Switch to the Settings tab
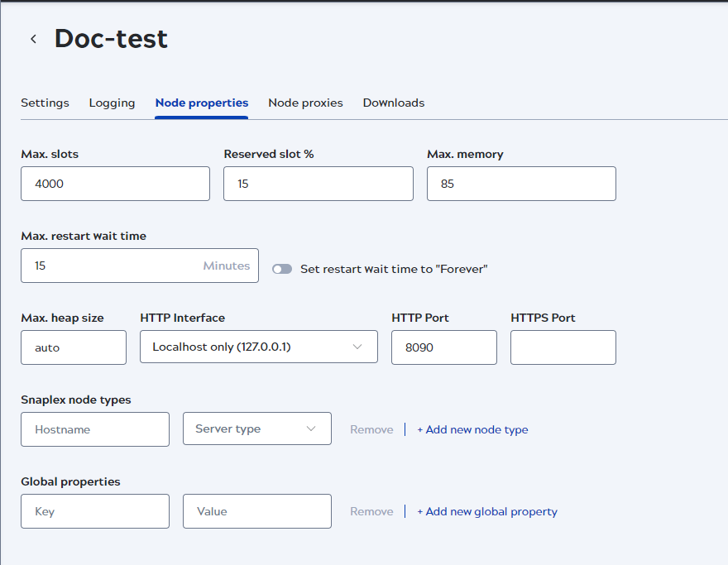Screen dimensions: 728x565 tap(45, 103)
